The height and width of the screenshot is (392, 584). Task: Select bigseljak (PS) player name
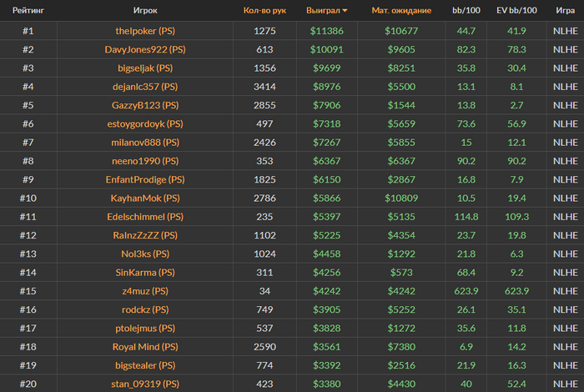pos(145,68)
